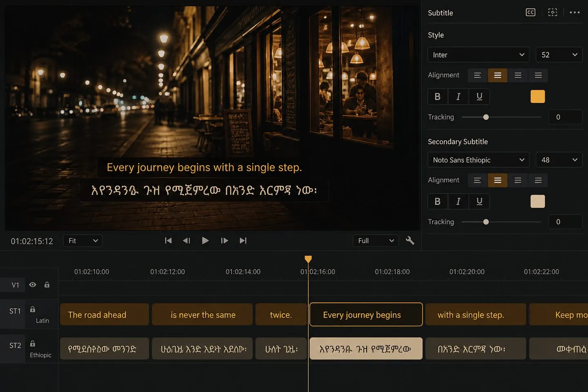The height and width of the screenshot is (392, 588).
Task: Open the font size 48 dropdown
Action: 559,160
